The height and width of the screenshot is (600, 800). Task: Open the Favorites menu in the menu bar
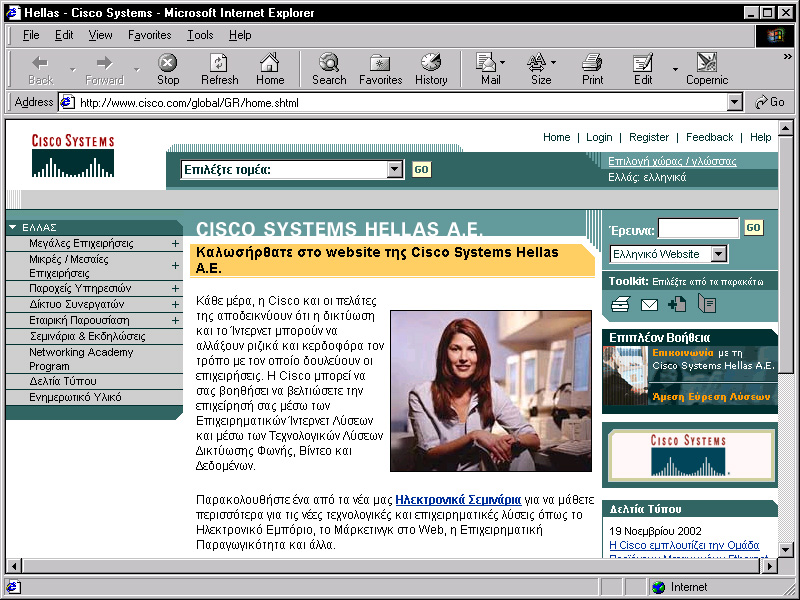point(149,35)
